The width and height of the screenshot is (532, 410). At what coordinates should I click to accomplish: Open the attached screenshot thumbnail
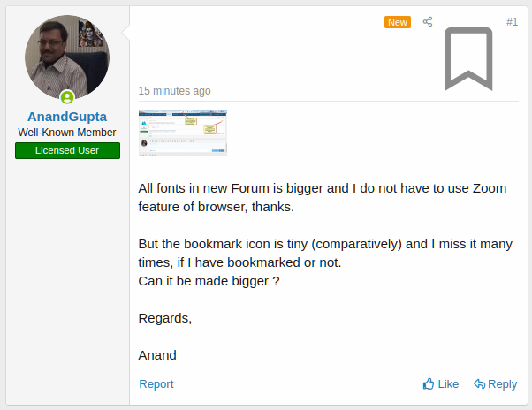183,133
